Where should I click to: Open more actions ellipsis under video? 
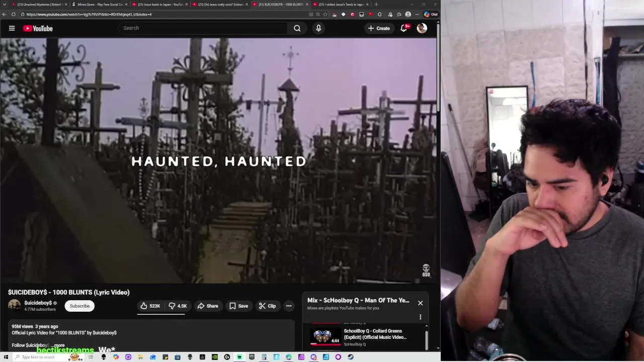(289, 306)
